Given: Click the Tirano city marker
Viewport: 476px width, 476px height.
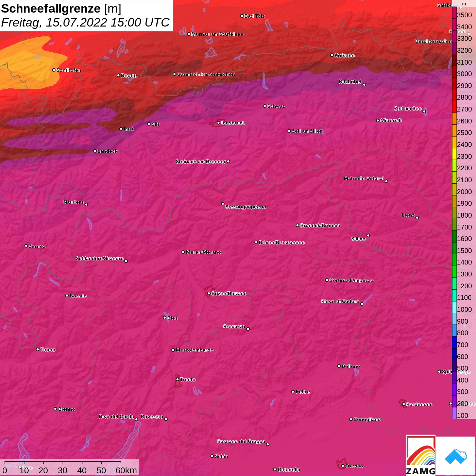Looking at the screenshot, I should tap(38, 349).
